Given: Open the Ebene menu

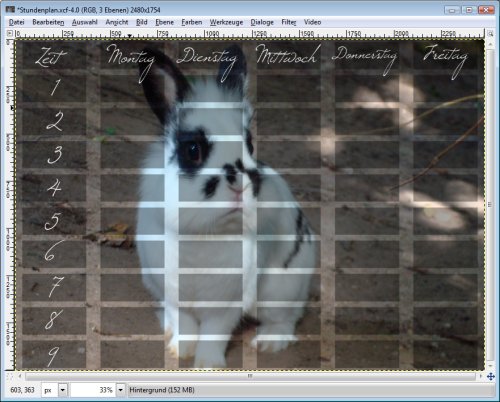Looking at the screenshot, I should 164,22.
